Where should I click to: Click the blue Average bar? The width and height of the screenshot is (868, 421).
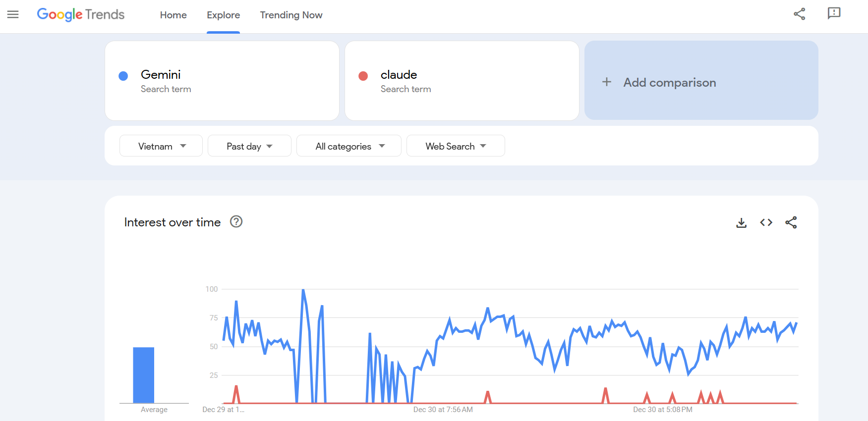pyautogui.click(x=144, y=375)
